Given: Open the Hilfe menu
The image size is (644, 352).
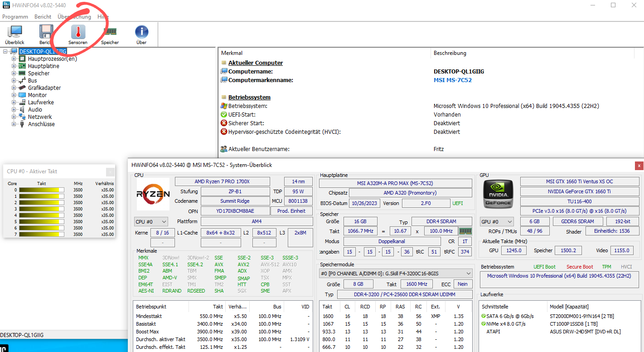Looking at the screenshot, I should click(103, 17).
